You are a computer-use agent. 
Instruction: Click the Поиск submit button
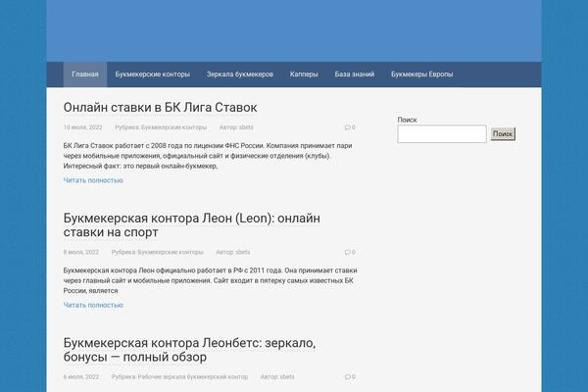(x=503, y=134)
